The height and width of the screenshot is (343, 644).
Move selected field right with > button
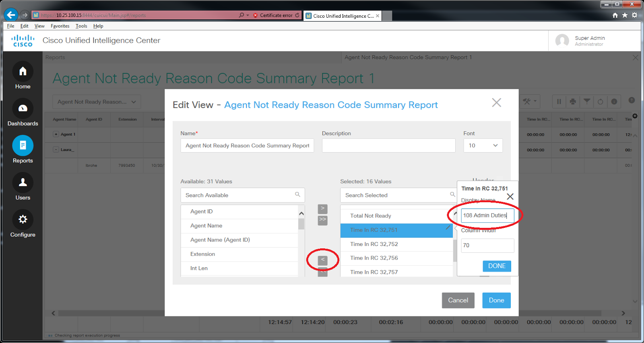323,209
